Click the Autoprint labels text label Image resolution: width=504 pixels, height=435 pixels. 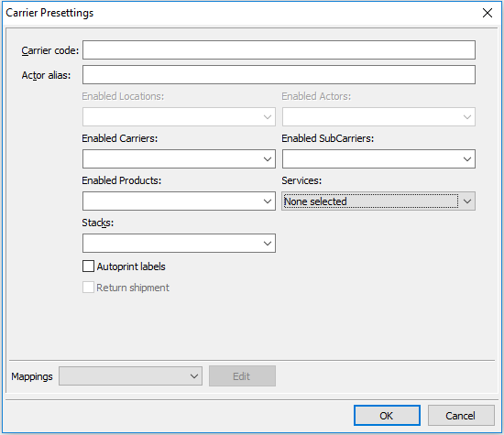point(131,266)
